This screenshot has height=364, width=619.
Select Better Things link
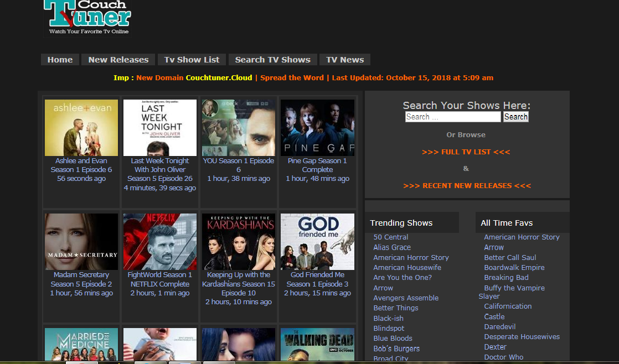[395, 308]
